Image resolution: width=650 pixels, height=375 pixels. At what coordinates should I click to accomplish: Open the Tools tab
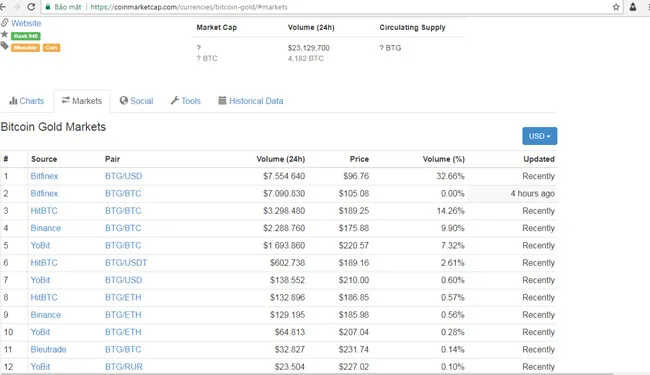pos(186,101)
